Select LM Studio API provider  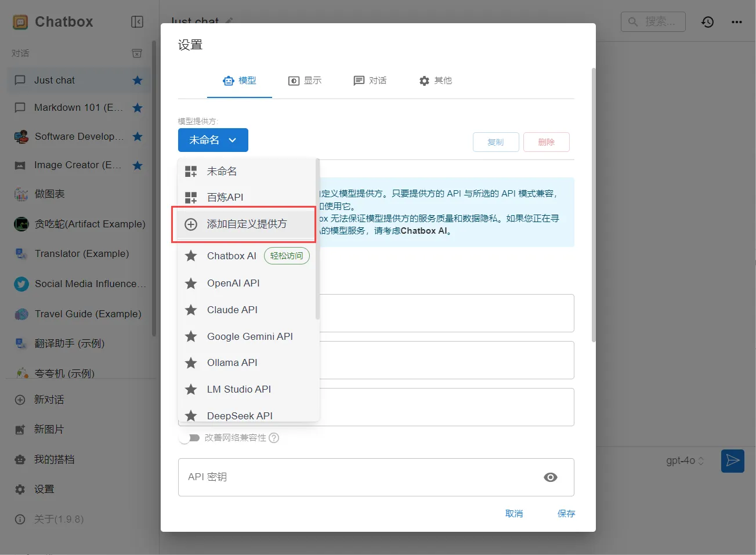(x=247, y=390)
